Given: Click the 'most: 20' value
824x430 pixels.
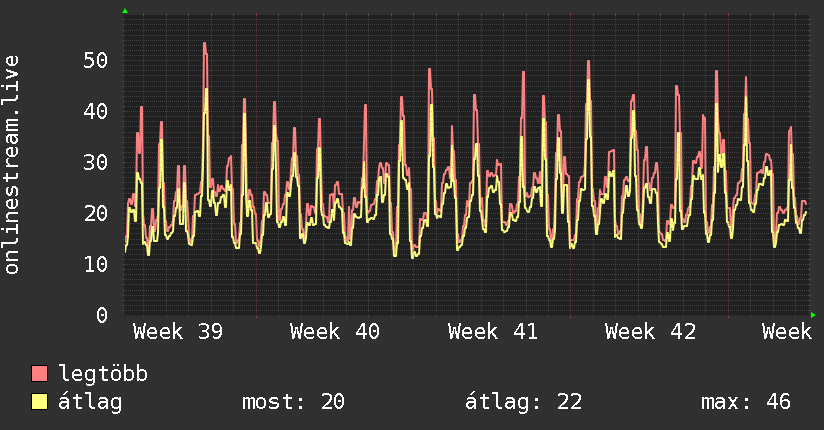Looking at the screenshot, I should (293, 402).
